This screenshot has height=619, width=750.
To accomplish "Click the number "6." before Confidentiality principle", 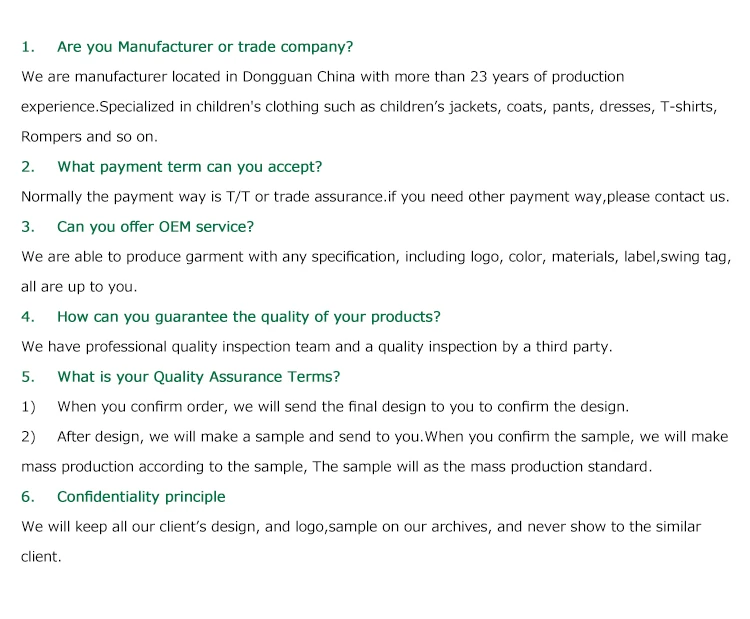I will tap(28, 497).
